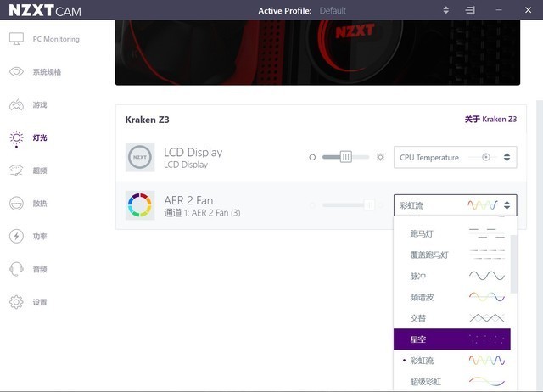Go to PC Monitoring section
Screen dimensions: 543x392
pyautogui.click(x=56, y=39)
